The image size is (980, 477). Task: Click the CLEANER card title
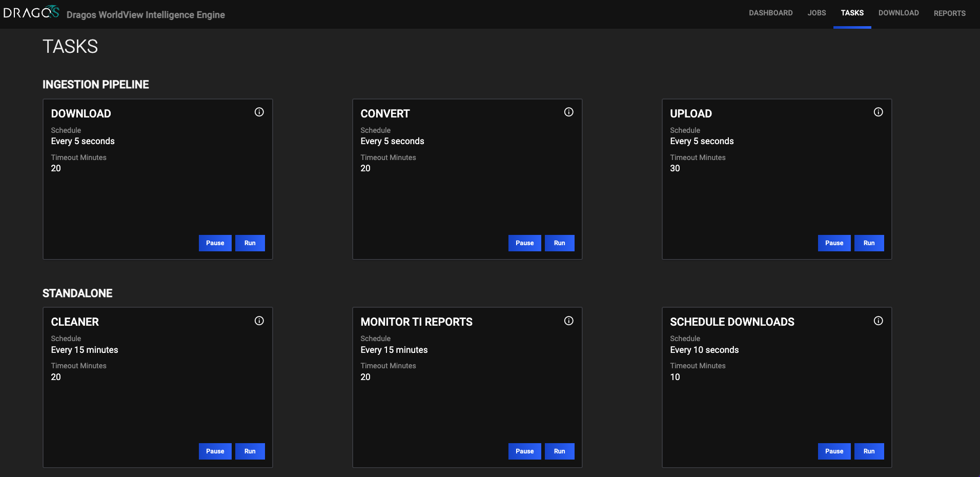click(75, 322)
